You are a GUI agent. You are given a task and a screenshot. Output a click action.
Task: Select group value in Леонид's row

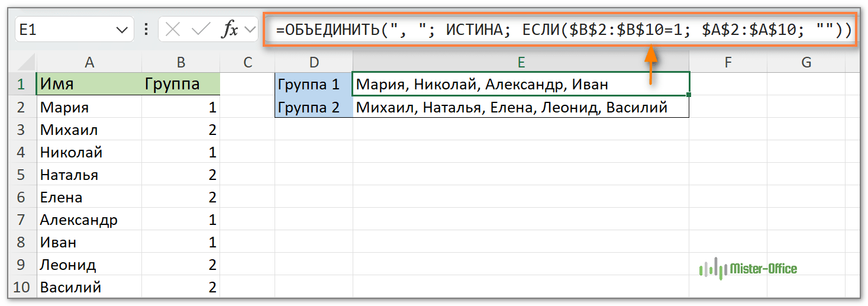[x=181, y=265]
